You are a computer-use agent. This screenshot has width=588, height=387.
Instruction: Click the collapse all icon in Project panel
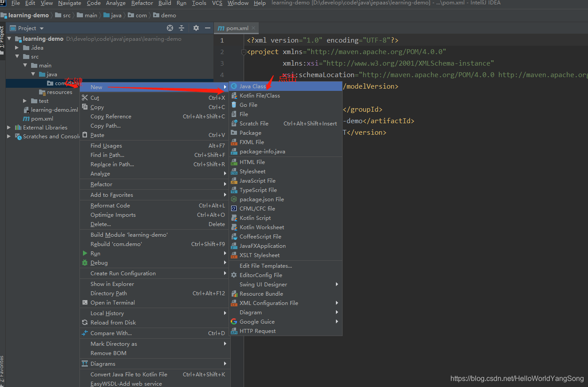[182, 28]
